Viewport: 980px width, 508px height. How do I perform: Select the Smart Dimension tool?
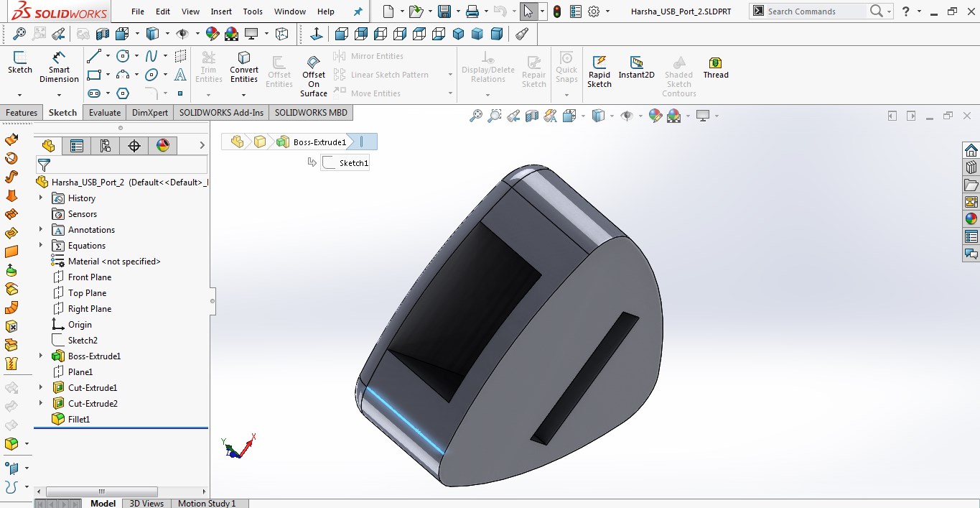coord(59,67)
